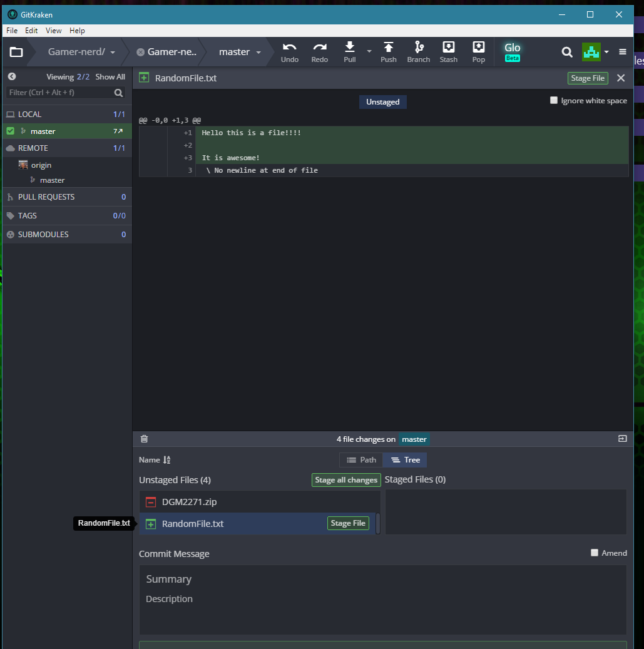This screenshot has height=649, width=644.
Task: Click the 'Hello this is a file!!!!' line
Action: pyautogui.click(x=251, y=133)
